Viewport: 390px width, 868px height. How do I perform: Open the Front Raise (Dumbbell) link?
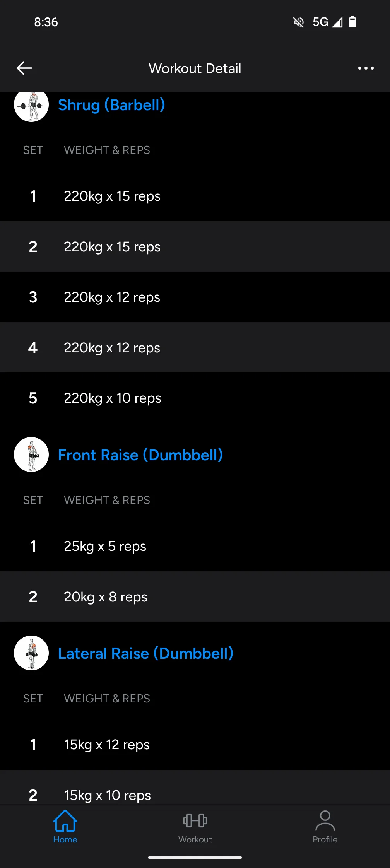pyautogui.click(x=140, y=455)
